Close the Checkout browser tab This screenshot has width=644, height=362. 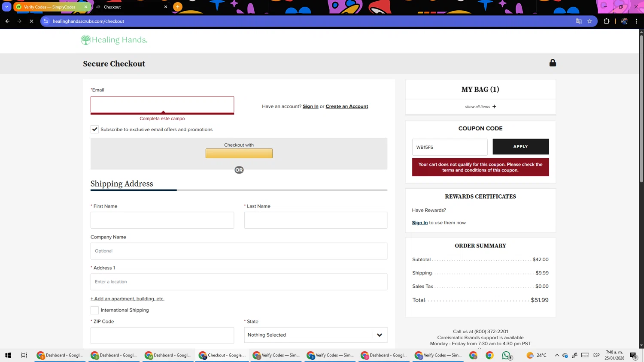[x=166, y=7]
